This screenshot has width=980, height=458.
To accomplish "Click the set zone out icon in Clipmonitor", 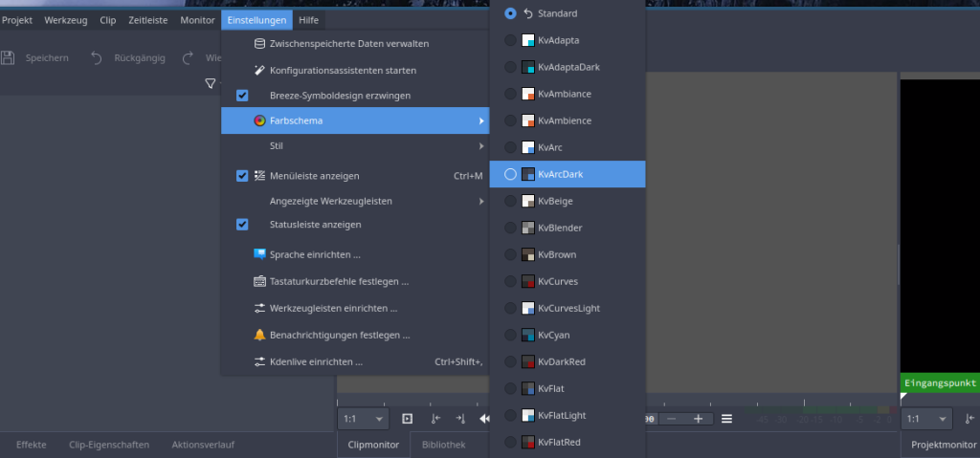I will click(460, 419).
